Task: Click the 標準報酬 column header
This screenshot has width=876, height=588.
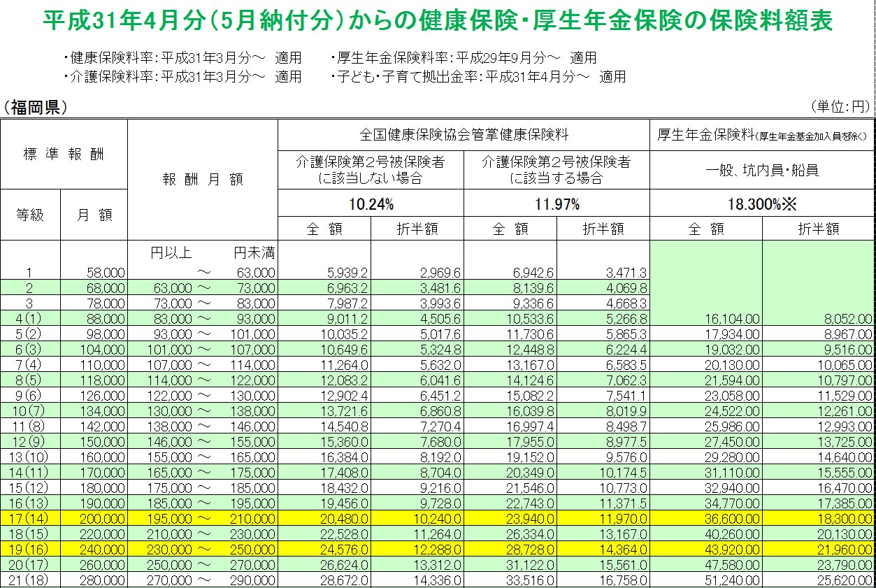Action: 64,155
